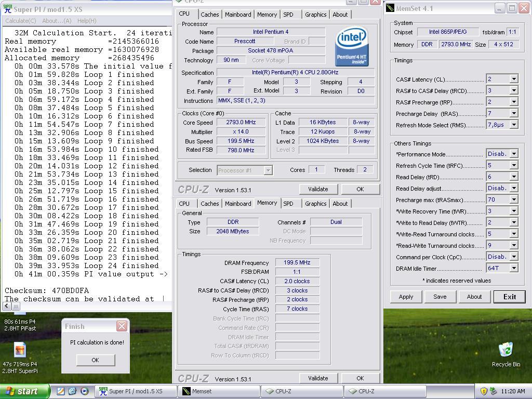Switch to Super PI taskbar button
This screenshot has height=399, width=532.
tap(136, 391)
